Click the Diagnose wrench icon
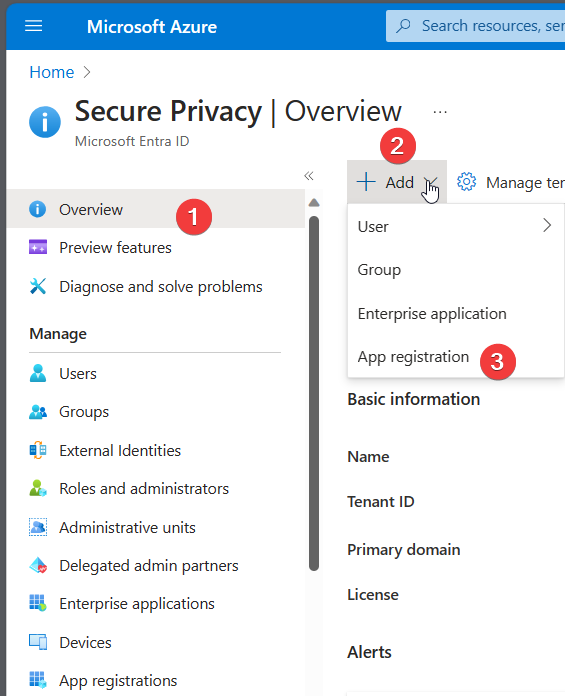The height and width of the screenshot is (696, 565). point(38,286)
